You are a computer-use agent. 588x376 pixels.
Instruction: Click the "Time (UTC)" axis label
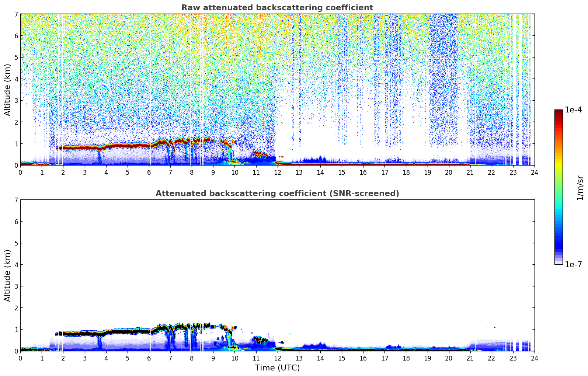(277, 368)
